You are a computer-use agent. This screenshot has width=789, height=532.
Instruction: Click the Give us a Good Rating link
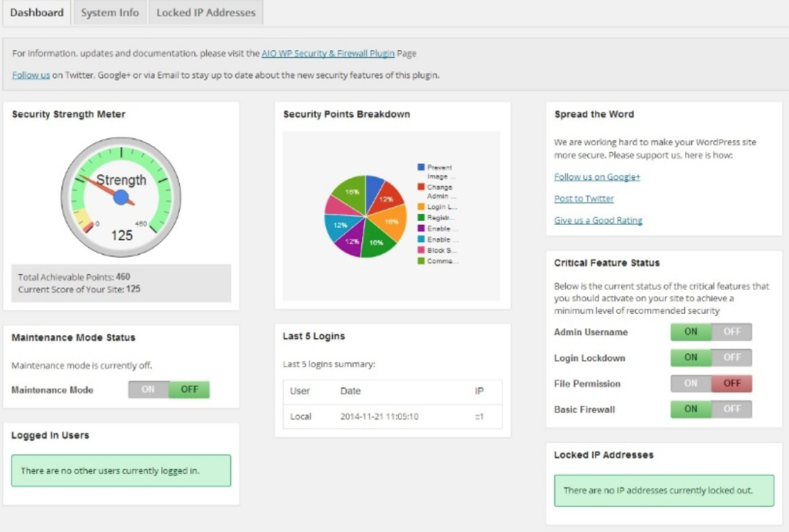[x=598, y=220]
